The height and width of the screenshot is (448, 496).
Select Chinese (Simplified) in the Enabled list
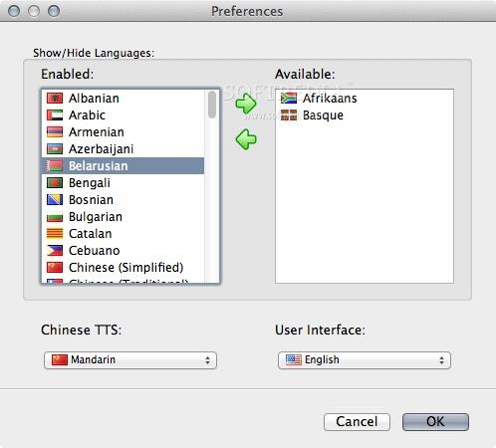[123, 267]
